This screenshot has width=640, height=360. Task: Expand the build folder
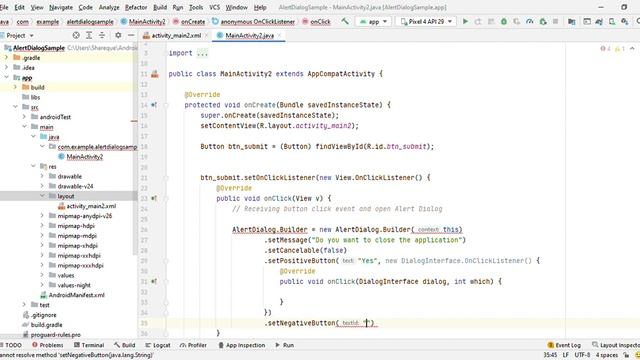tap(16, 87)
